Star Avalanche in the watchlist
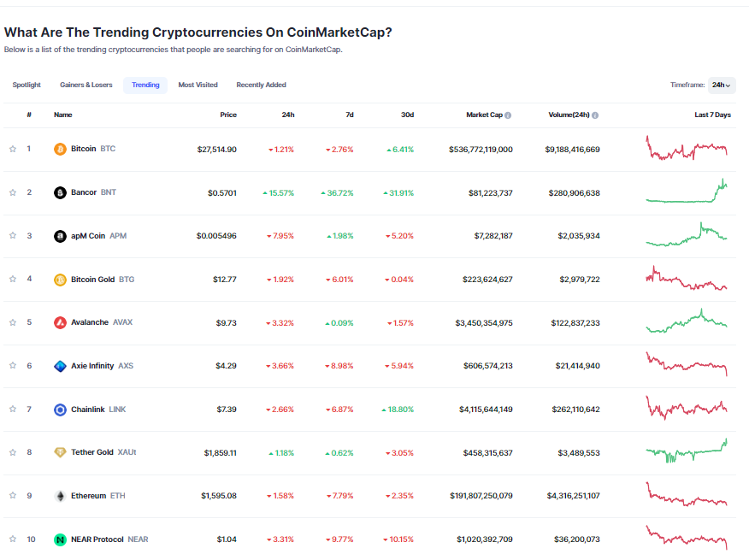The image size is (749, 560). pos(13,322)
